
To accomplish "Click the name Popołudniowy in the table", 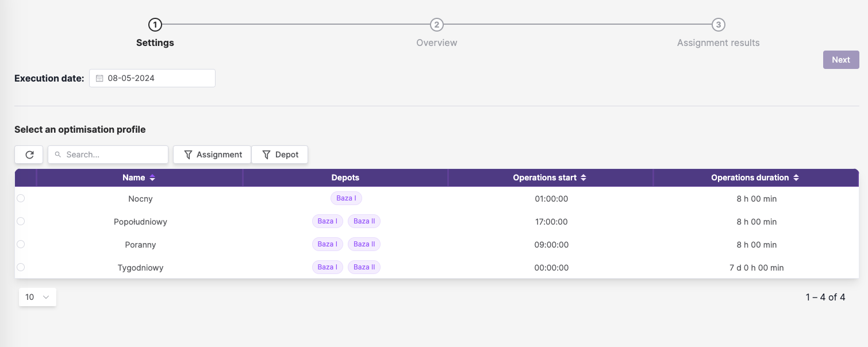I will click(x=140, y=222).
